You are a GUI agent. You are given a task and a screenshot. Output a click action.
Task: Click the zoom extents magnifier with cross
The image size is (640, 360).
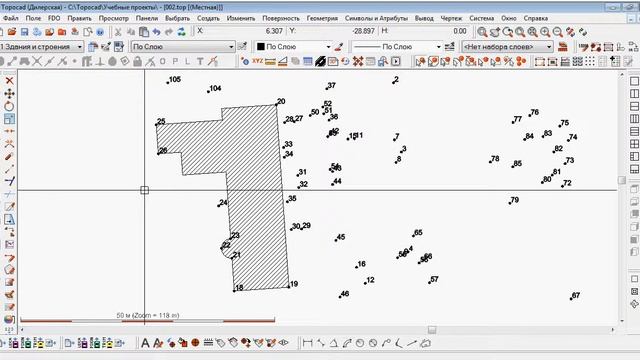(532, 32)
